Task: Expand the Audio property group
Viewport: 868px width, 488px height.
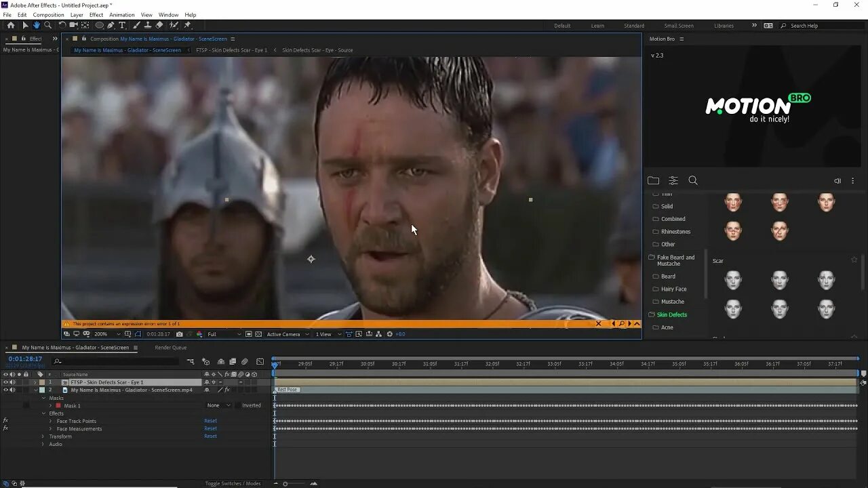Action: pyautogui.click(x=43, y=444)
